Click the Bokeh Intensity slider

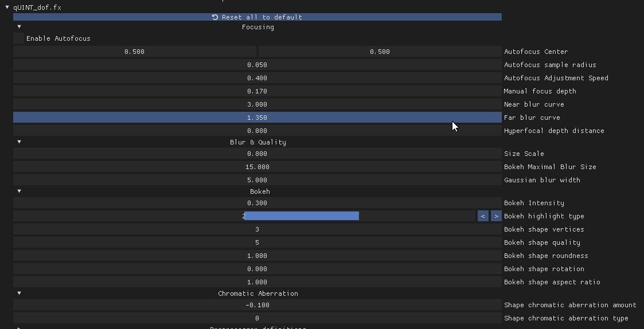(257, 203)
